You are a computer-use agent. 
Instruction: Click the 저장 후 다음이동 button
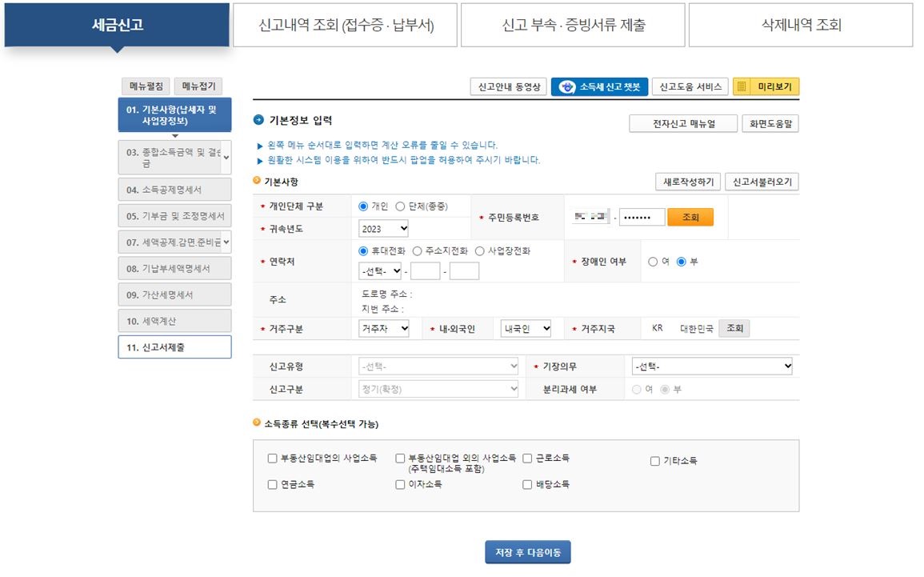point(527,551)
